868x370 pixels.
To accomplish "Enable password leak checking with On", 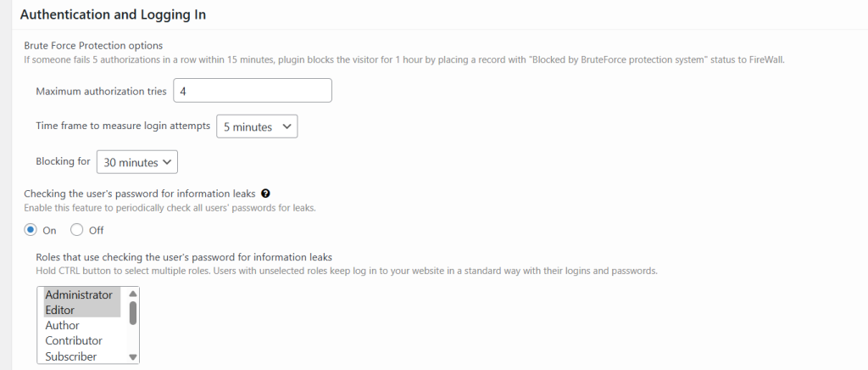I will (31, 230).
